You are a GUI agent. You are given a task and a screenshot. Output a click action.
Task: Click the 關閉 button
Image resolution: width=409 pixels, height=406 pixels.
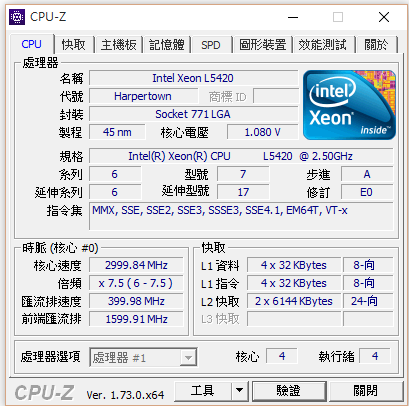pos(366,391)
